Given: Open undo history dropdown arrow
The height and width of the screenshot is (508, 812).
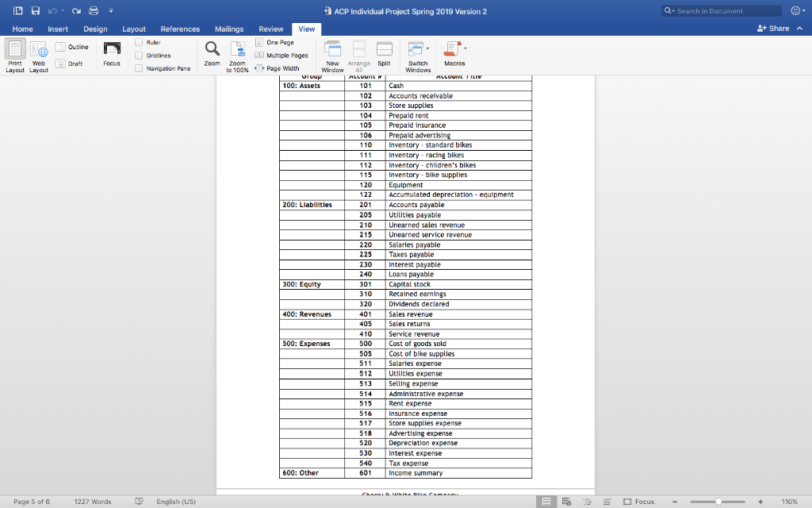Looking at the screenshot, I should point(63,11).
